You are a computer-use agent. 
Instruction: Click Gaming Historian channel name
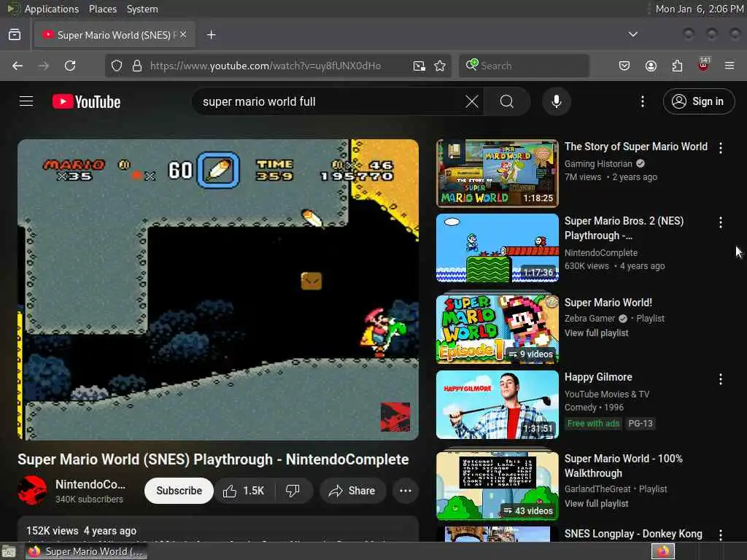click(598, 164)
